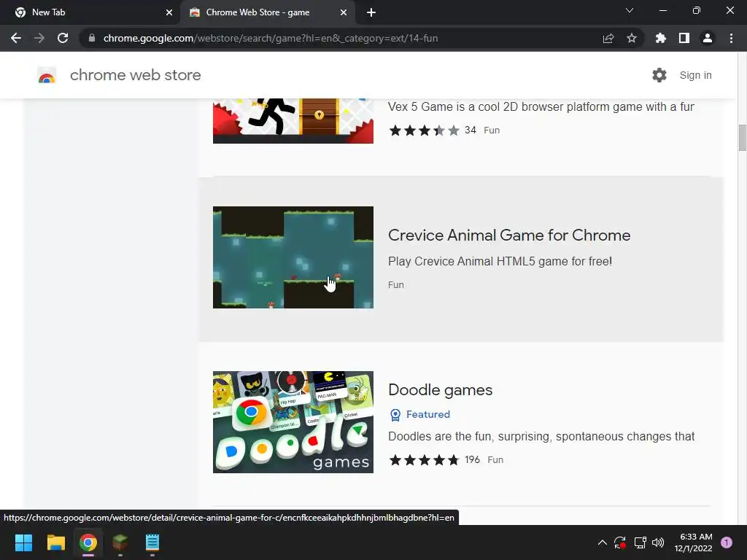Click 'Play Crevice Animal HTML5 game for free!'
The width and height of the screenshot is (747, 560).
click(500, 262)
